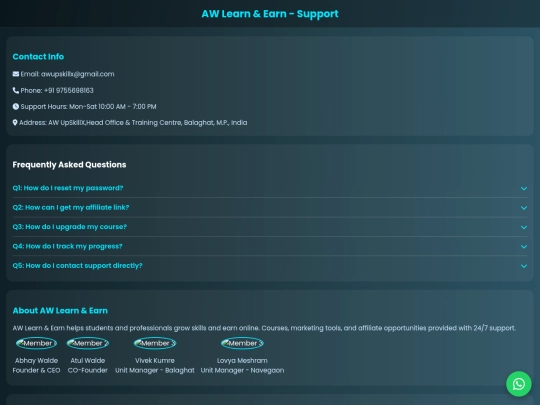Image resolution: width=540 pixels, height=405 pixels.
Task: Click the email envelope icon
Action: (x=16, y=74)
